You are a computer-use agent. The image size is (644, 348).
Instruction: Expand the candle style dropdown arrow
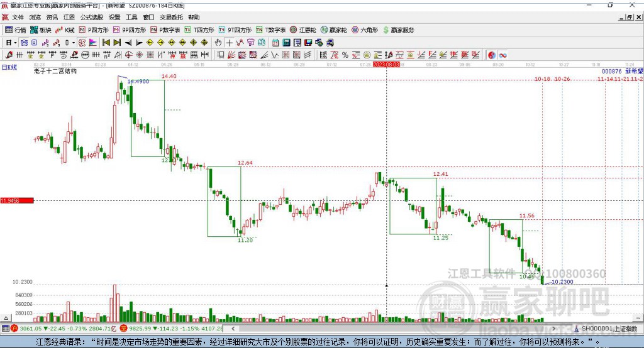74,43
